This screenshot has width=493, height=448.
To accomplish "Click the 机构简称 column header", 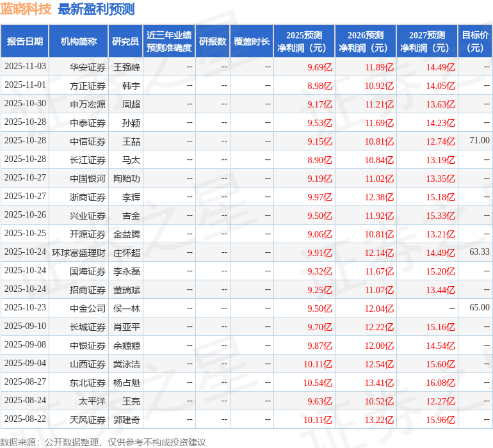I will [x=79, y=42].
